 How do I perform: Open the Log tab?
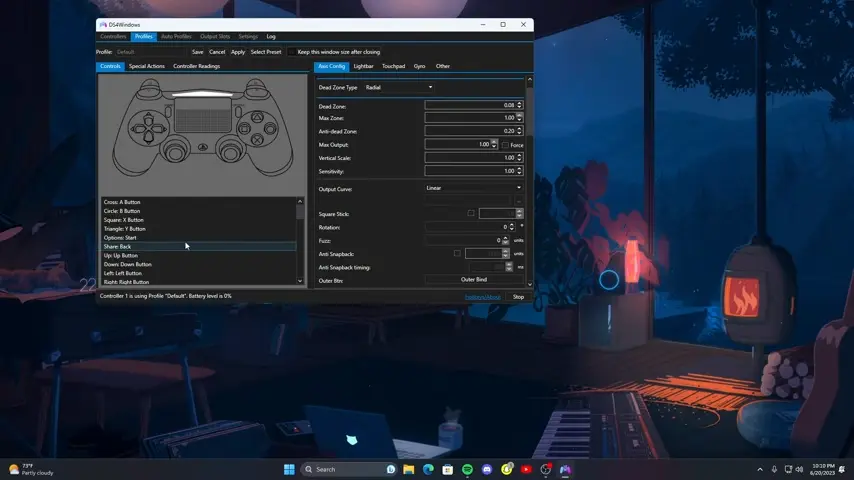pyautogui.click(x=271, y=37)
